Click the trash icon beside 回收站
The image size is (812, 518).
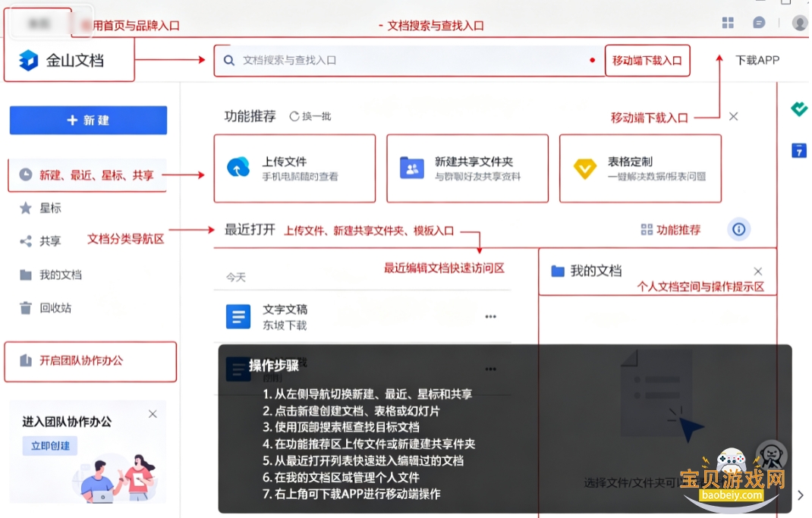[x=25, y=308]
